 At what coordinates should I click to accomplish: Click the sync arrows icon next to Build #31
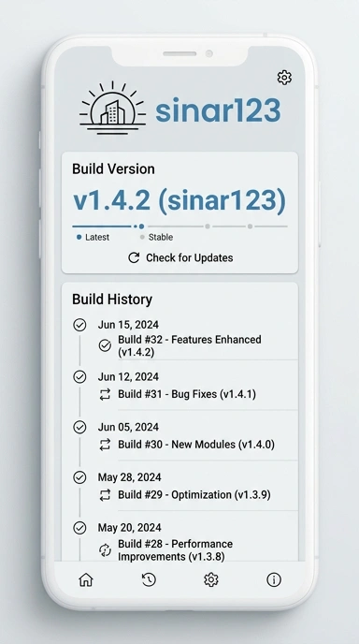(x=105, y=395)
